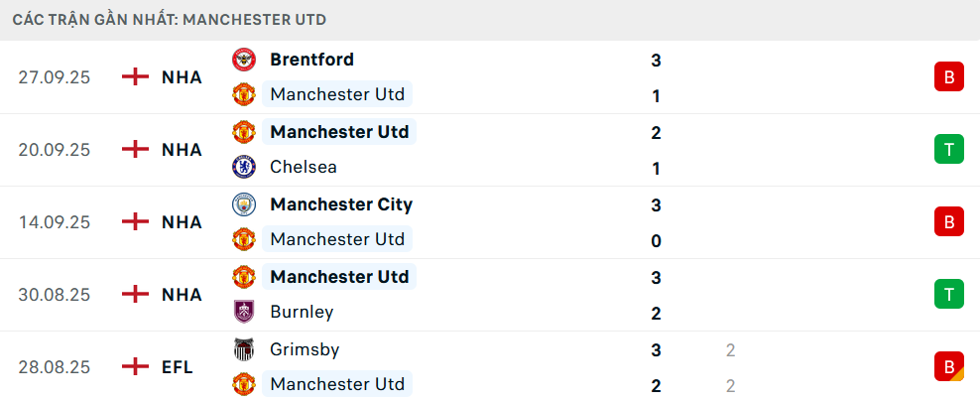Viewport: 980px width, 402px height.
Task: Click the Grimsby club crest
Action: tap(243, 349)
